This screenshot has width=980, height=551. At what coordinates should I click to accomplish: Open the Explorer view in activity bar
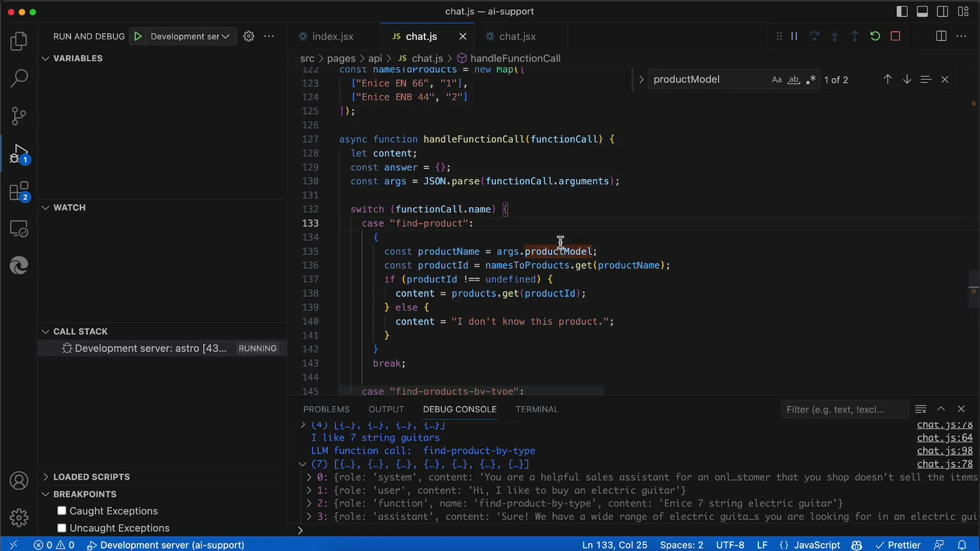pos(19,41)
